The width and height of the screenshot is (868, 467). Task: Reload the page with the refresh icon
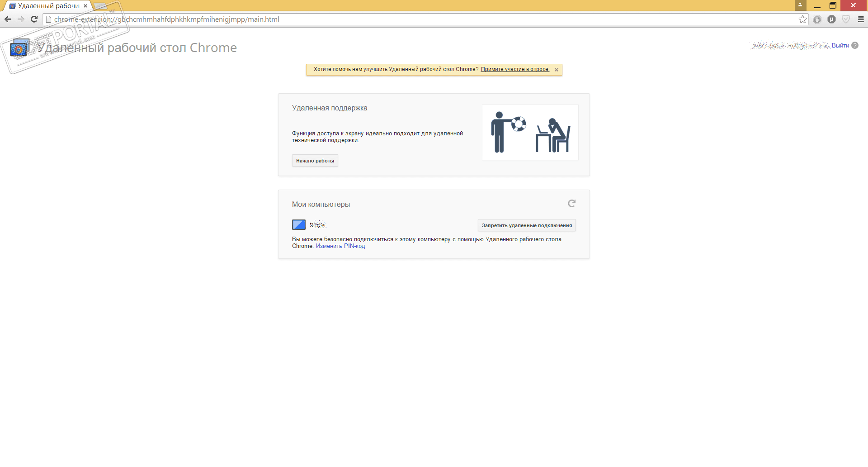(34, 19)
